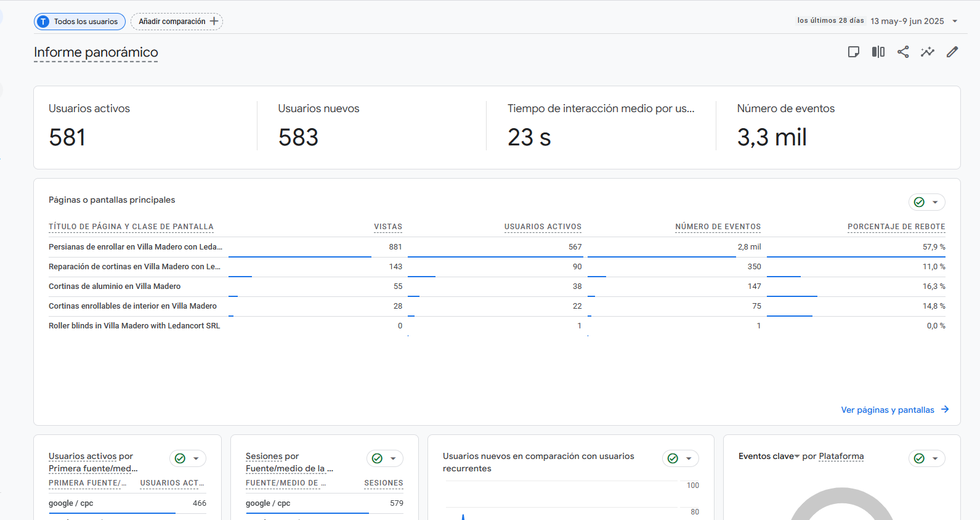Click the los últimos 28 días label
980x520 pixels.
(830, 20)
